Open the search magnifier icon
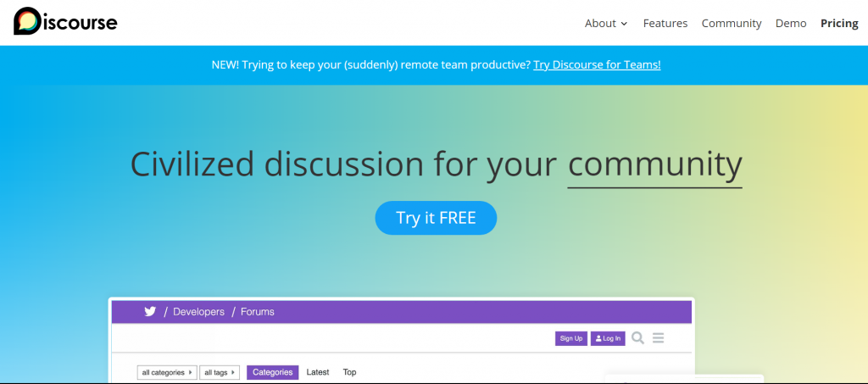 coord(637,338)
